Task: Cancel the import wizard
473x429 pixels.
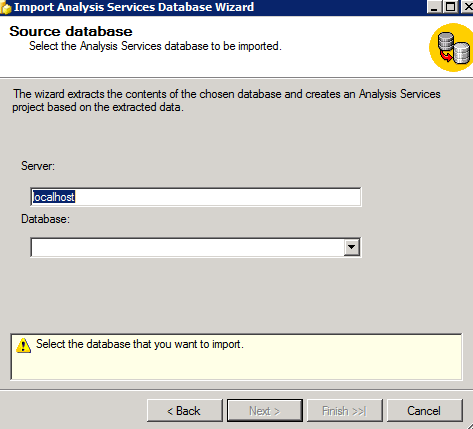Action: (x=425, y=411)
